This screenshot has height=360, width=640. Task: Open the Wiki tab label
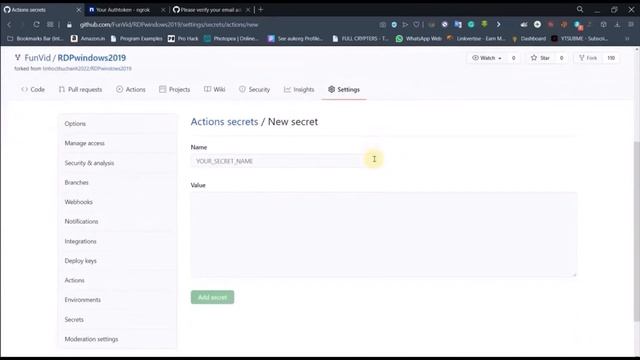[219, 89]
